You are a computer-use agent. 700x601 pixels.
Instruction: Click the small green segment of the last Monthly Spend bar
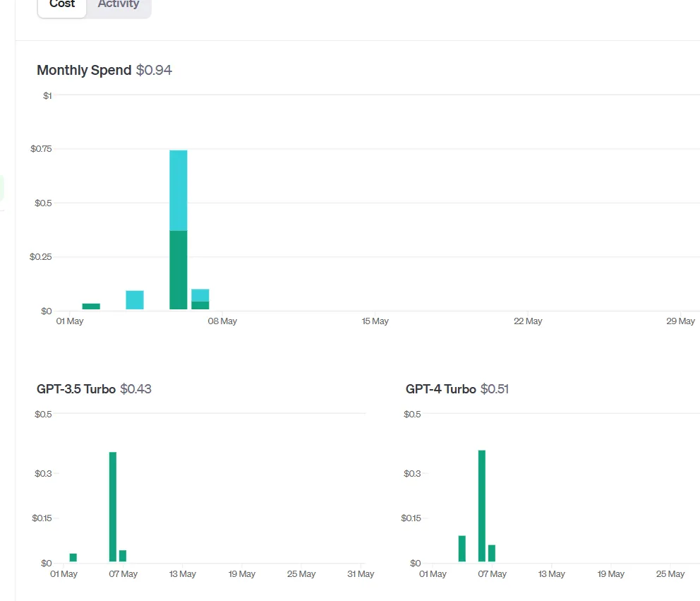tap(200, 305)
